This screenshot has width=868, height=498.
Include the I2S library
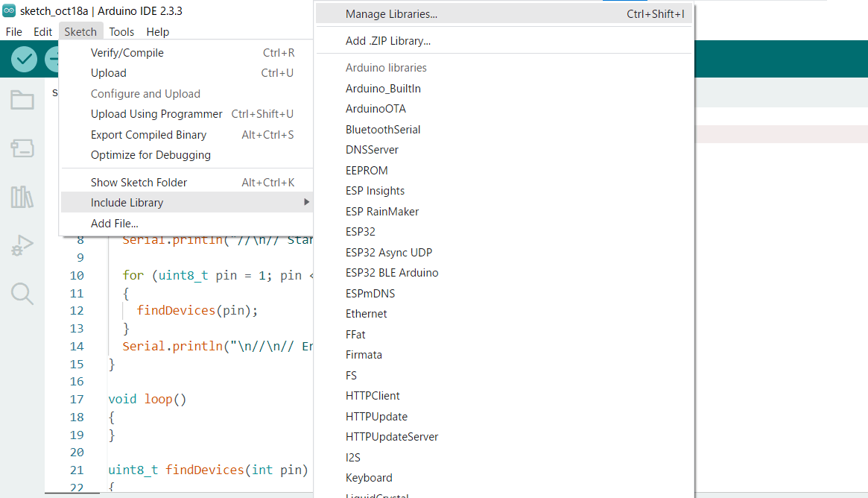[504, 457]
